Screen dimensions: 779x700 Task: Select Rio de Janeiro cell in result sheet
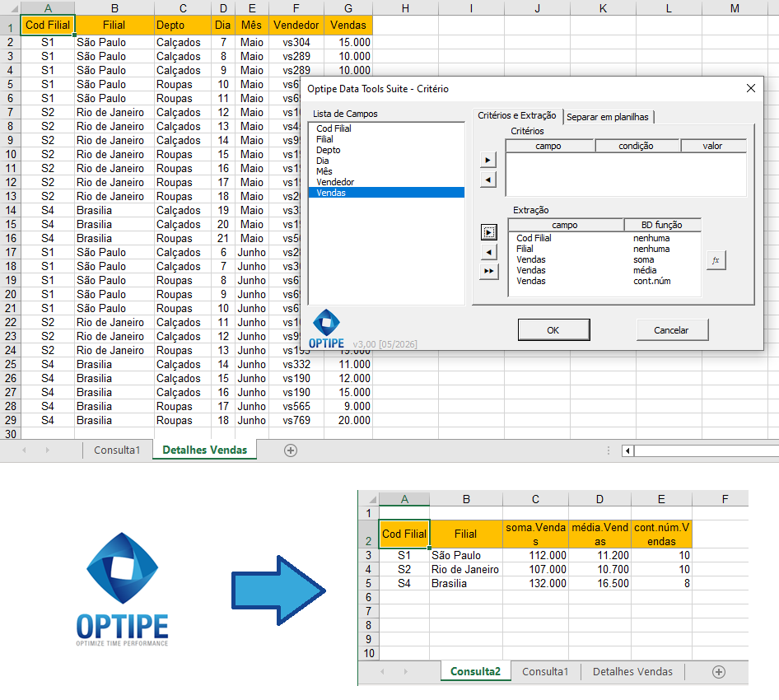466,569
